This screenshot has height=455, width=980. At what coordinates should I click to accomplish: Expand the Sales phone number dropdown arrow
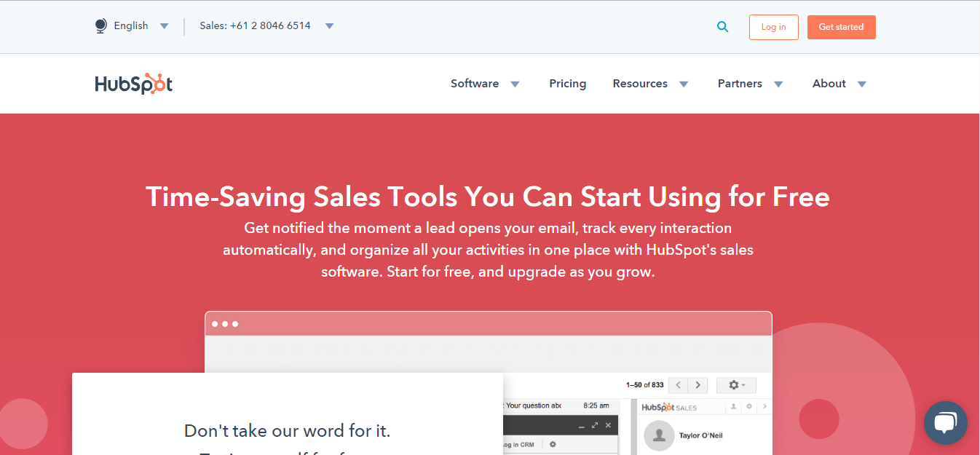329,26
